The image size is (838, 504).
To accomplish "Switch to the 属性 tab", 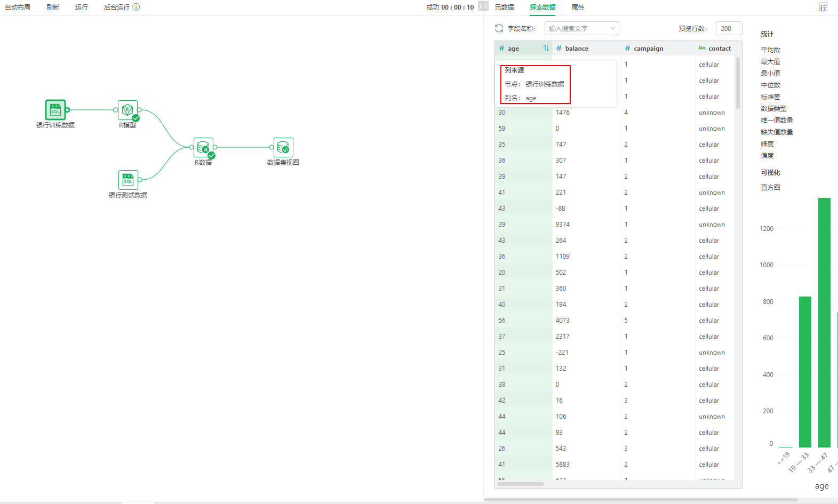I will (x=578, y=7).
